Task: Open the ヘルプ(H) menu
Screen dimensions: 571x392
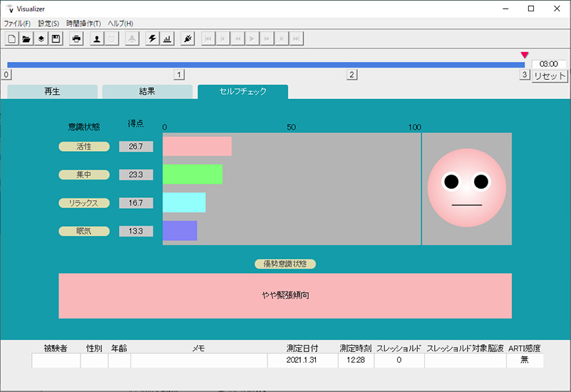Action: (120, 24)
